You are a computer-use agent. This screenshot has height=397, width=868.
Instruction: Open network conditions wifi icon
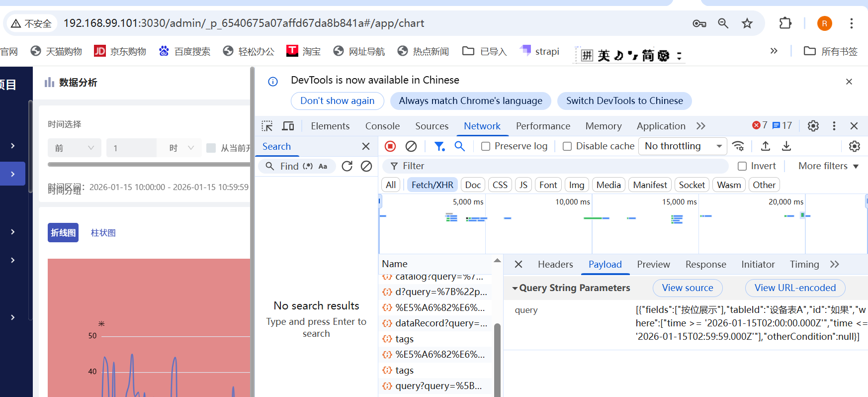click(x=738, y=146)
